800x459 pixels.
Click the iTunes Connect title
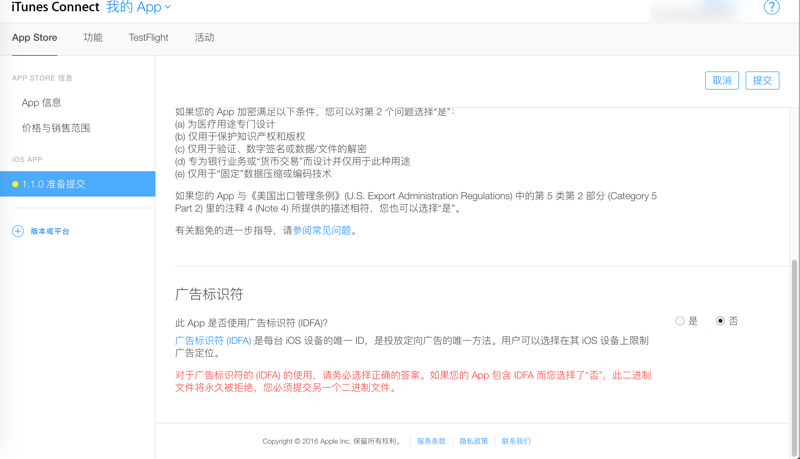(55, 7)
